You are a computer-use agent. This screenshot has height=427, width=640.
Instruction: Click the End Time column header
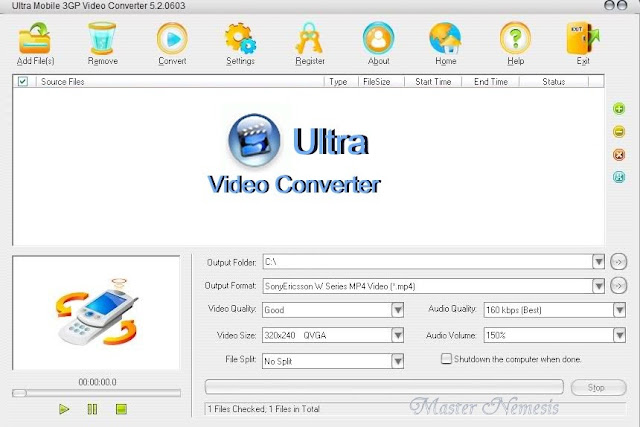tap(491, 82)
